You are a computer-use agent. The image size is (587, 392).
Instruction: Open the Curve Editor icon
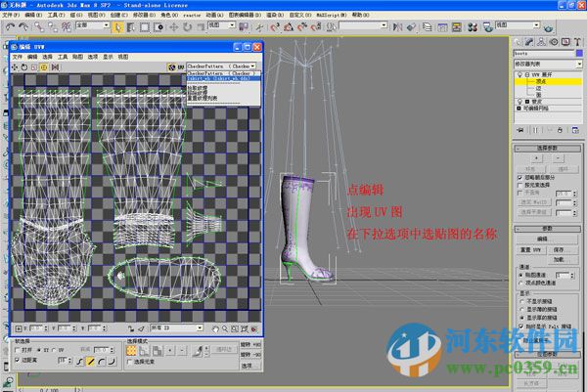[x=442, y=27]
